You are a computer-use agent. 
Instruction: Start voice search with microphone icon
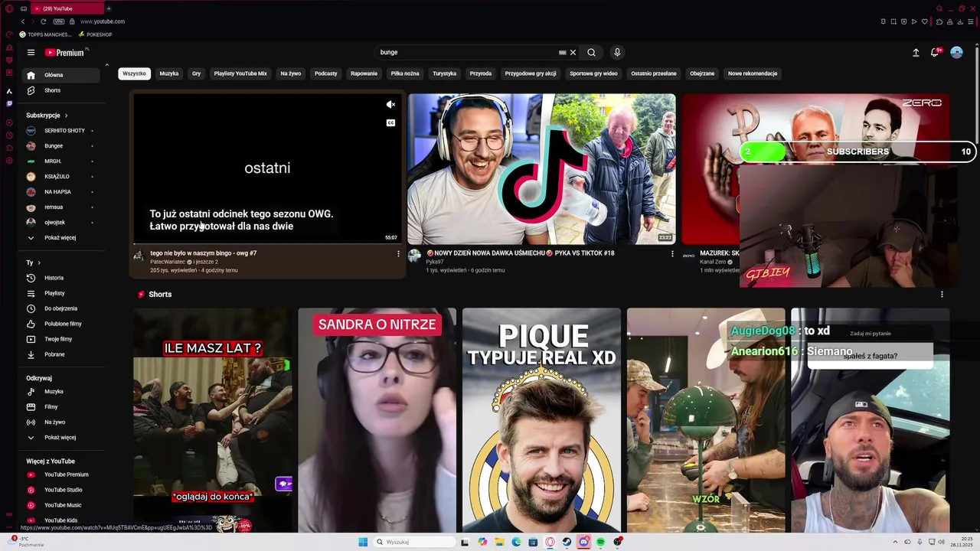point(617,52)
